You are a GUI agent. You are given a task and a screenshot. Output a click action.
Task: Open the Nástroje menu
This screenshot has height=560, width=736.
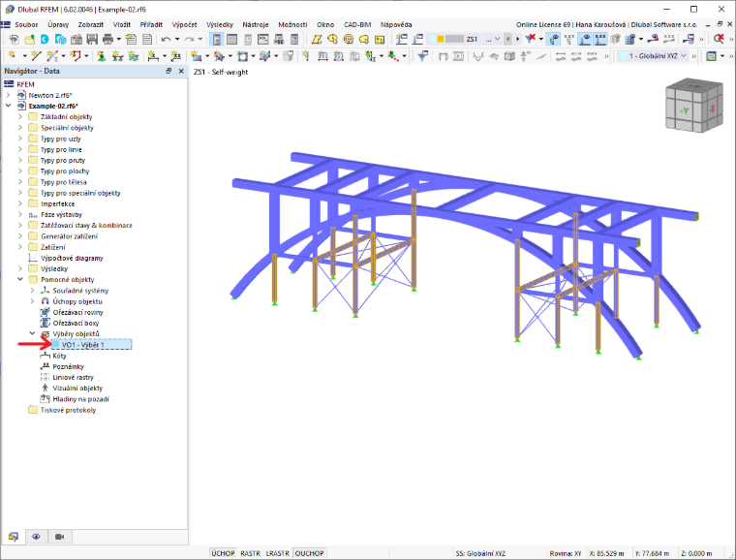(256, 24)
